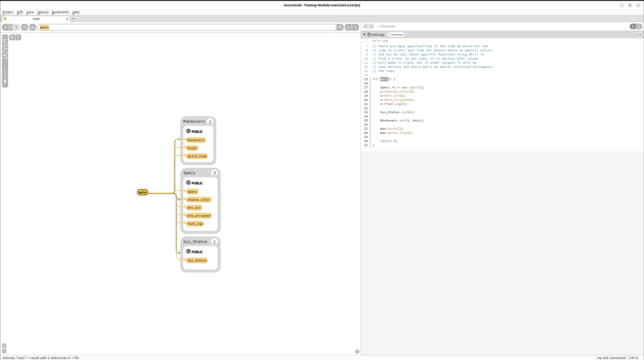Switch to the main tab
Screen dimensions: 644x360
click(36, 19)
